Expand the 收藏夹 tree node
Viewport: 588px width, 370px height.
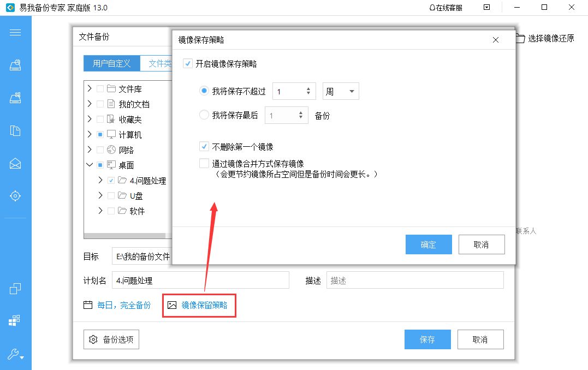pos(90,119)
